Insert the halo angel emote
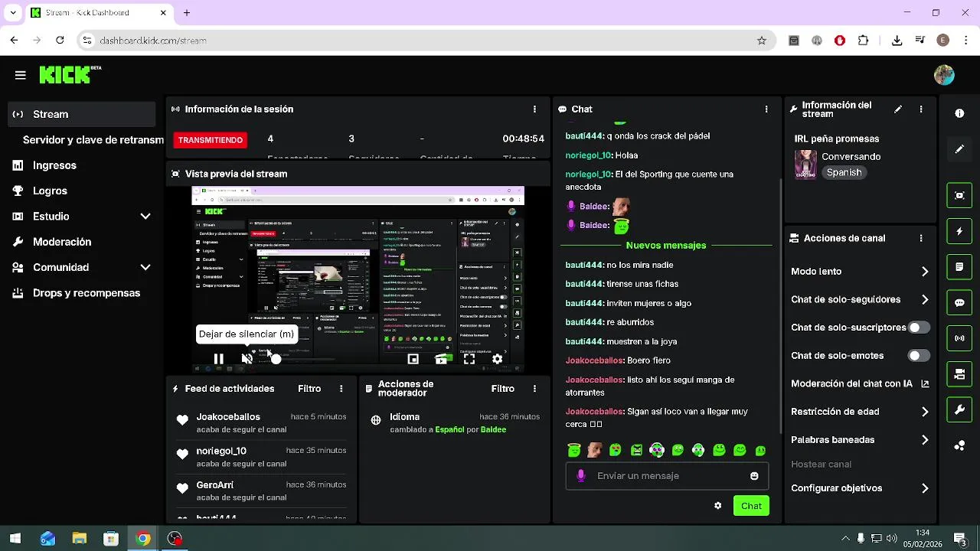The width and height of the screenshot is (980, 551). (574, 450)
